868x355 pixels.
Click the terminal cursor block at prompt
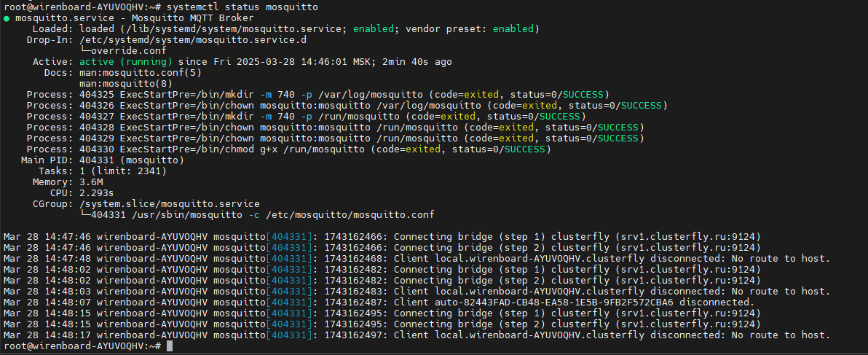coord(170,346)
